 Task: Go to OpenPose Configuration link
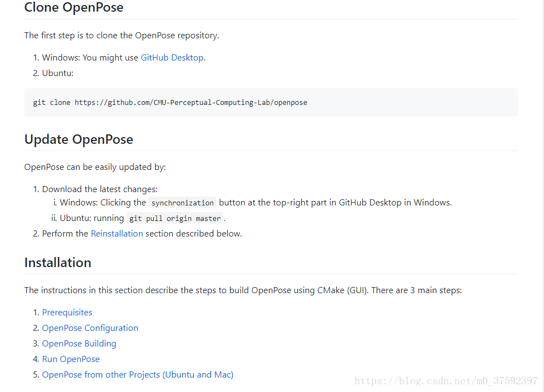[x=90, y=328]
